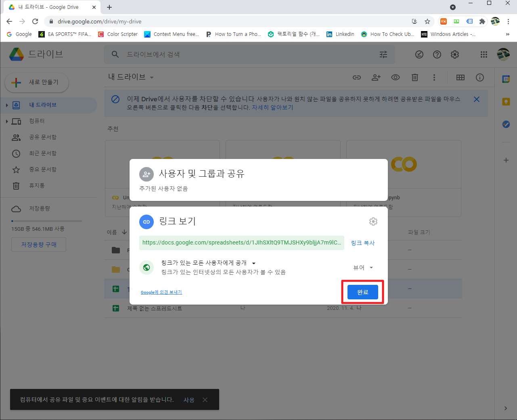Click the 사용자 및 그룹과 공유 header

pyautogui.click(x=202, y=173)
